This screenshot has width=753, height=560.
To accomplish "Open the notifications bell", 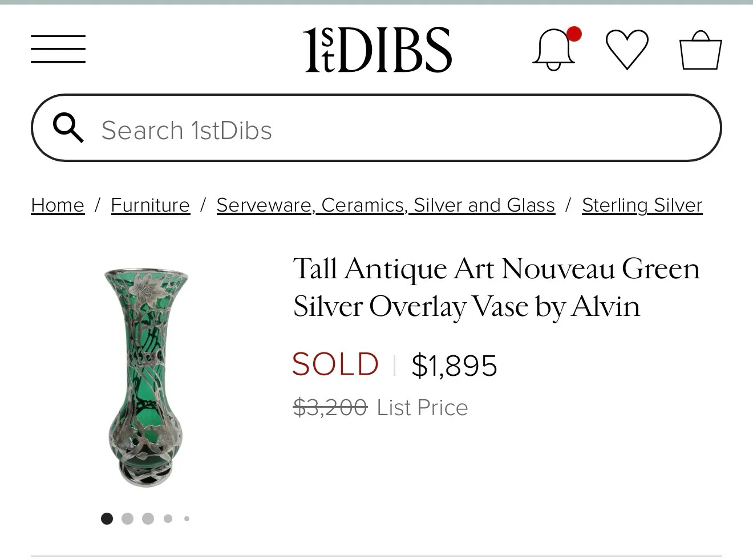I will [x=553, y=50].
